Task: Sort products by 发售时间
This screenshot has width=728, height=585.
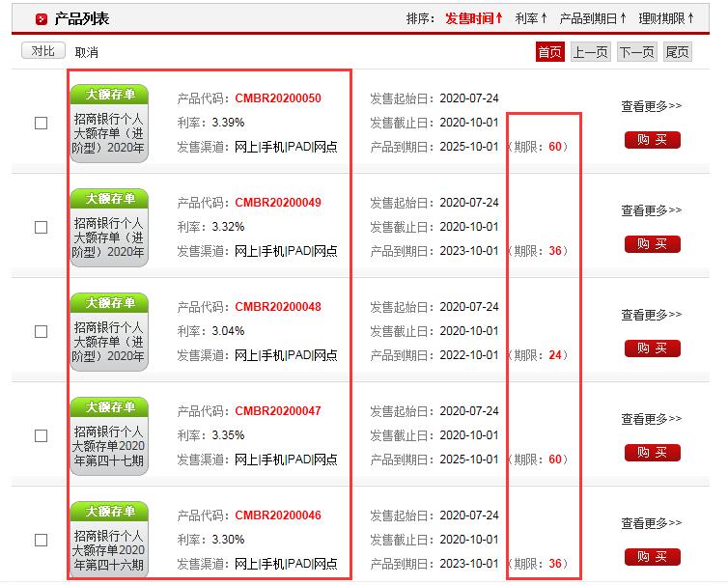Action: coord(473,18)
